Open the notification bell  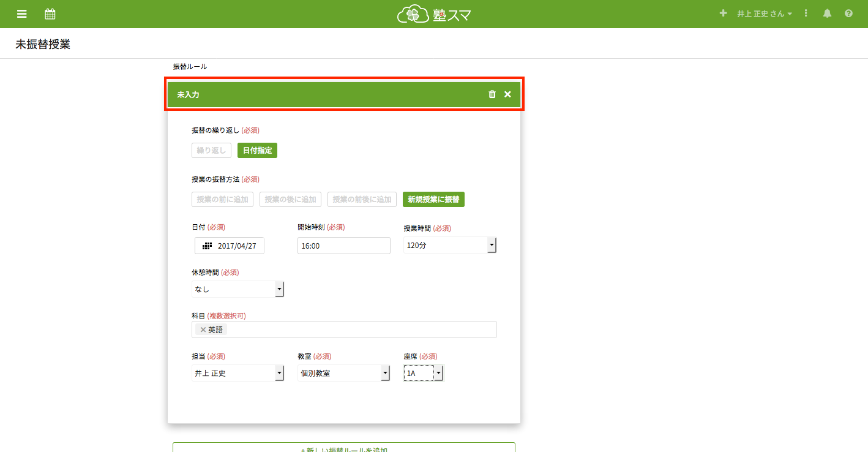827,13
